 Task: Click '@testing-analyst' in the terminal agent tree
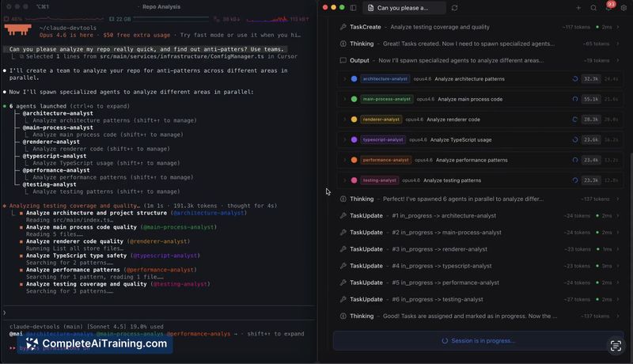coord(49,184)
